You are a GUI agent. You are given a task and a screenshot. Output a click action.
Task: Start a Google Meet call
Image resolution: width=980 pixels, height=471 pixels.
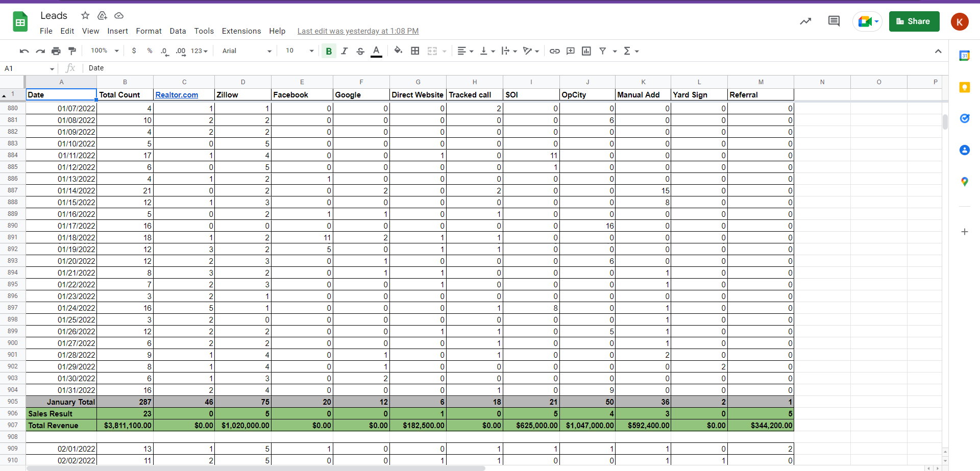click(x=867, y=21)
